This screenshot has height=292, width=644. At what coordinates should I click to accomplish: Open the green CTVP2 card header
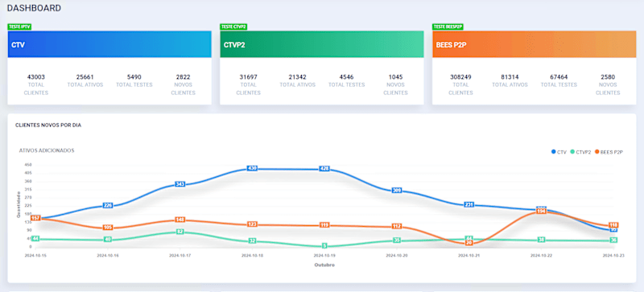click(x=321, y=44)
